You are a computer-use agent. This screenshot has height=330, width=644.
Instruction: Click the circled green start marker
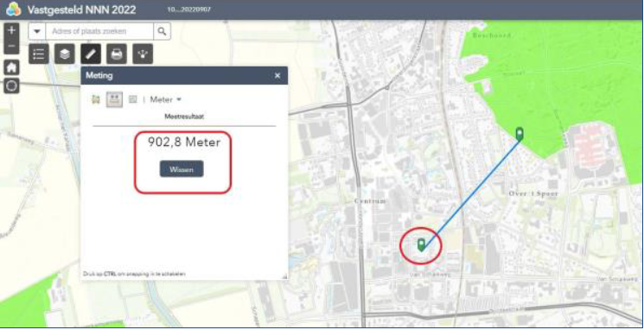click(x=421, y=244)
